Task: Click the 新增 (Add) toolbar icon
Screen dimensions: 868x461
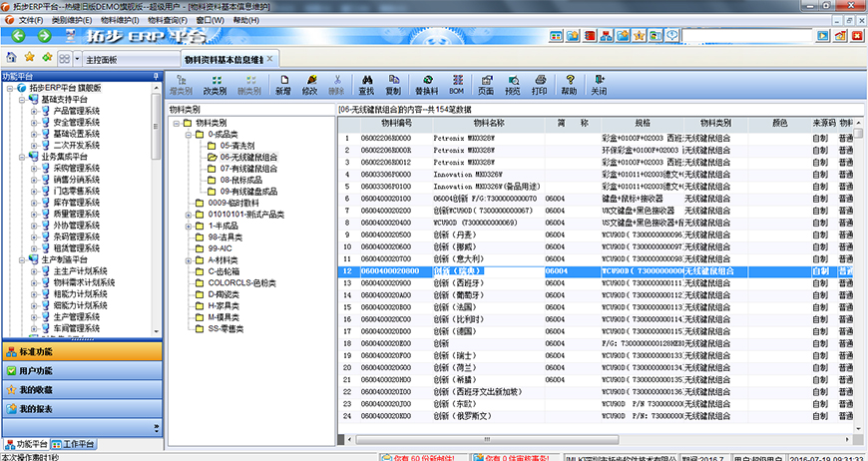Action: click(284, 83)
